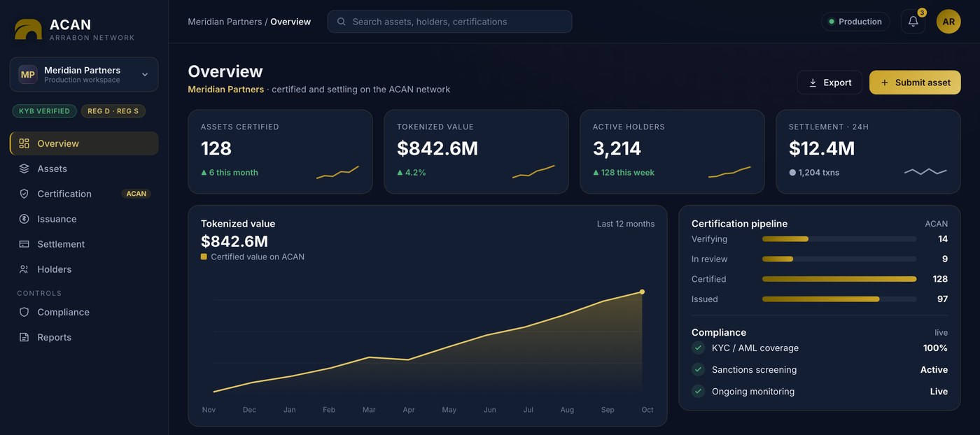Click the Overview grid icon in sidebar

point(24,143)
